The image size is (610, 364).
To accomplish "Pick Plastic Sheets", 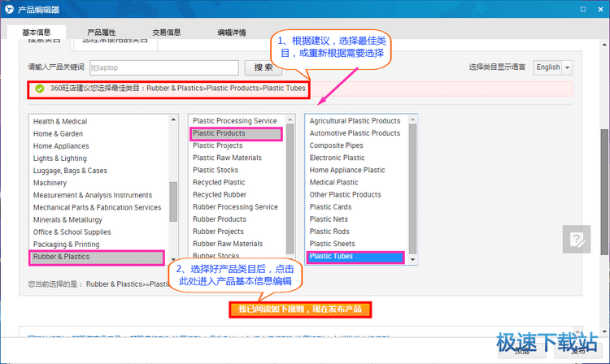I will [332, 244].
